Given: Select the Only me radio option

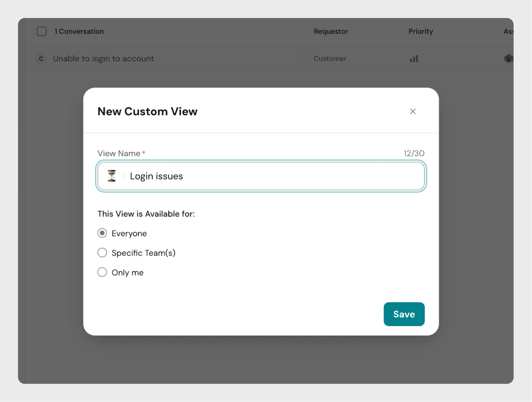Looking at the screenshot, I should coord(102,272).
